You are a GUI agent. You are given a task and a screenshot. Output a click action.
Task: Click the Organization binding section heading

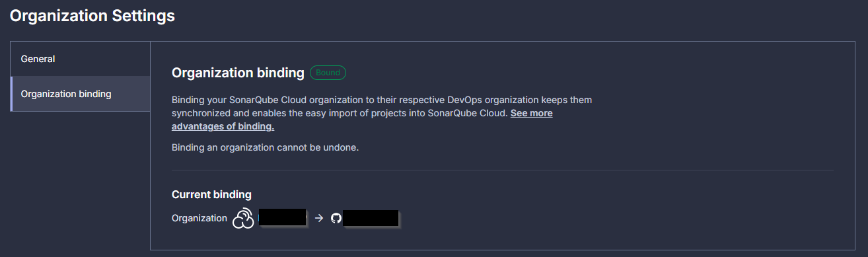point(238,73)
